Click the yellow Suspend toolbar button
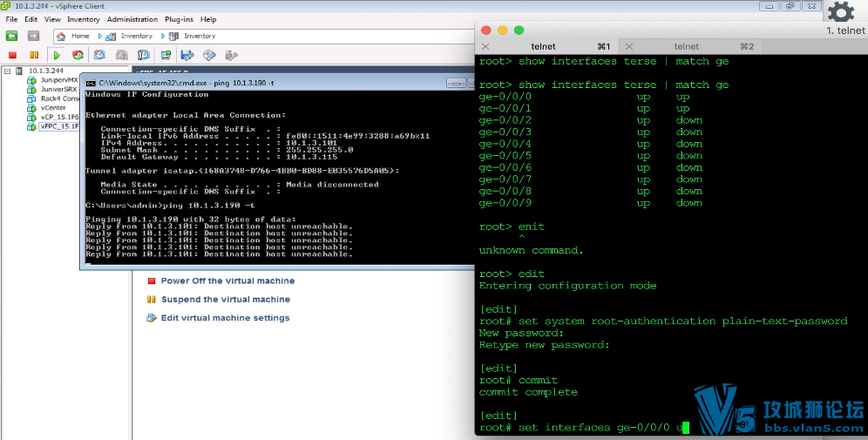Image resolution: width=868 pixels, height=440 pixels. point(34,55)
